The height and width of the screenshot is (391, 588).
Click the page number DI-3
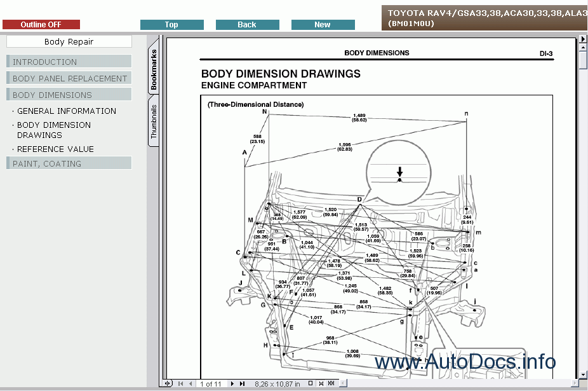click(546, 53)
